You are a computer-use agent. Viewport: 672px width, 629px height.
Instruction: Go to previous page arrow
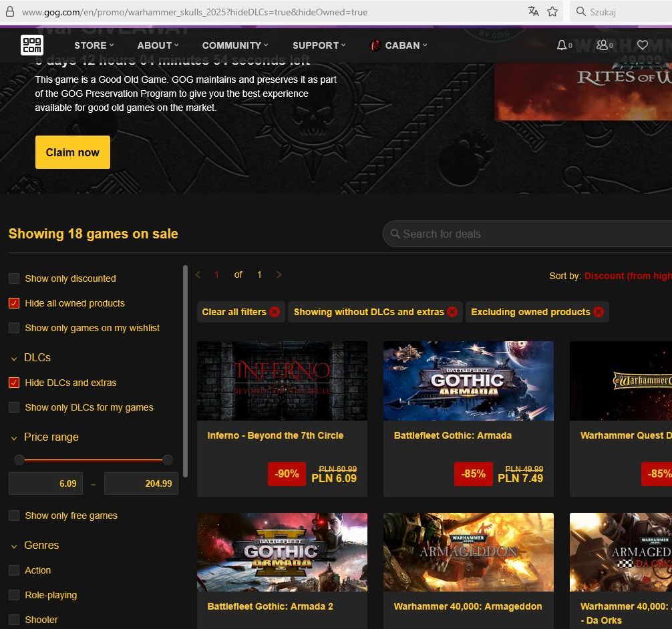pos(198,274)
